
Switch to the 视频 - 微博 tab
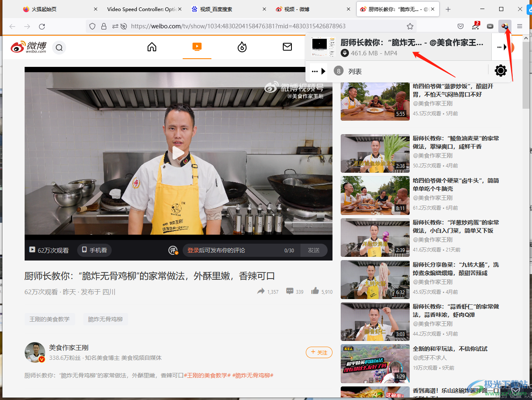pyautogui.click(x=313, y=9)
